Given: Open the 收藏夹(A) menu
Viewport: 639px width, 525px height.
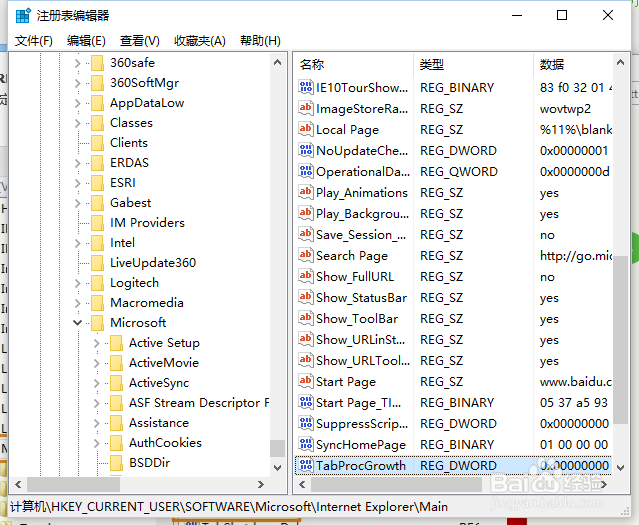Looking at the screenshot, I should pos(200,41).
